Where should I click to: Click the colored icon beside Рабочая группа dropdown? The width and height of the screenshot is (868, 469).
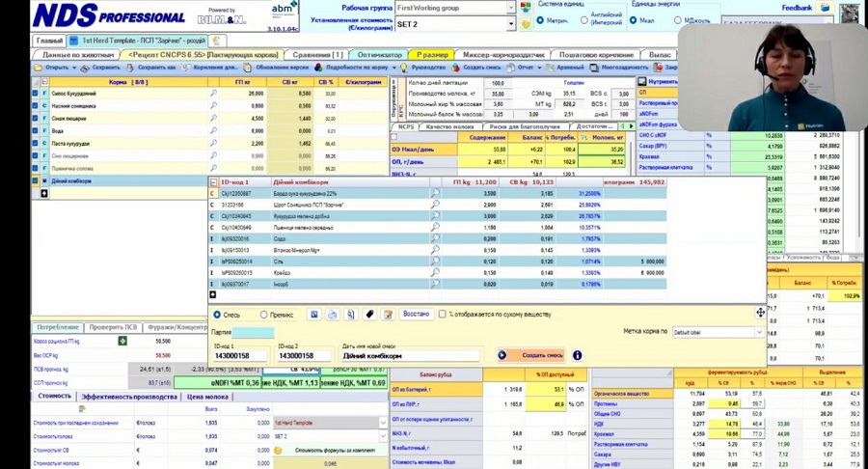point(526,8)
